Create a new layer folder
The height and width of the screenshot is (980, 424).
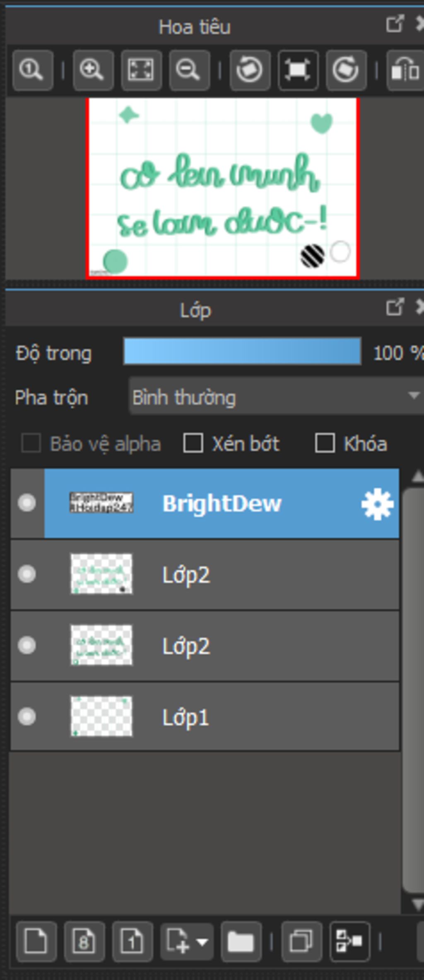pyautogui.click(x=241, y=941)
